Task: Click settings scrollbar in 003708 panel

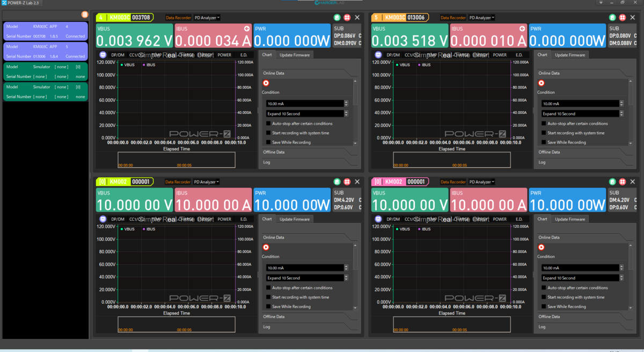Action: [x=355, y=92]
